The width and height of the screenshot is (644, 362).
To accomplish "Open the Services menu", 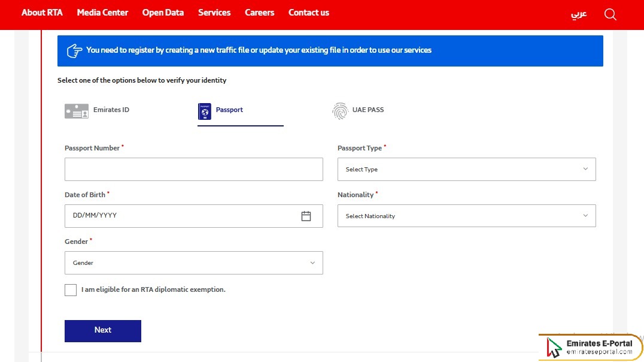I will tap(214, 12).
